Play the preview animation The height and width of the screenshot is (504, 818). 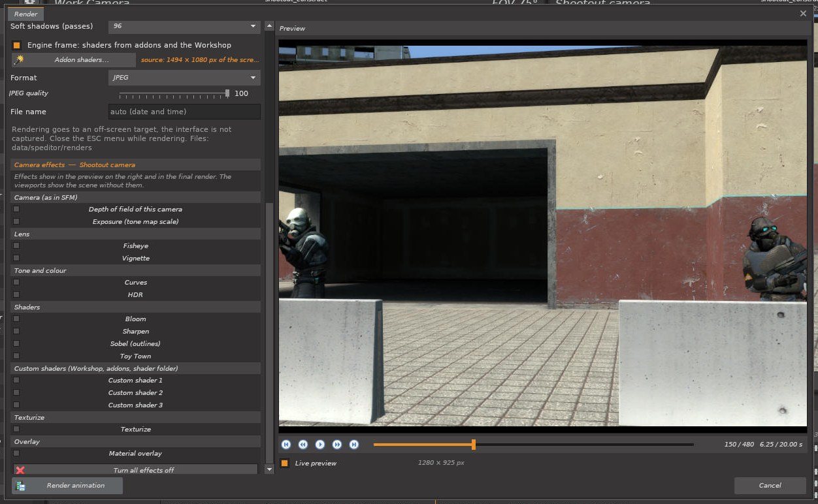(x=320, y=445)
